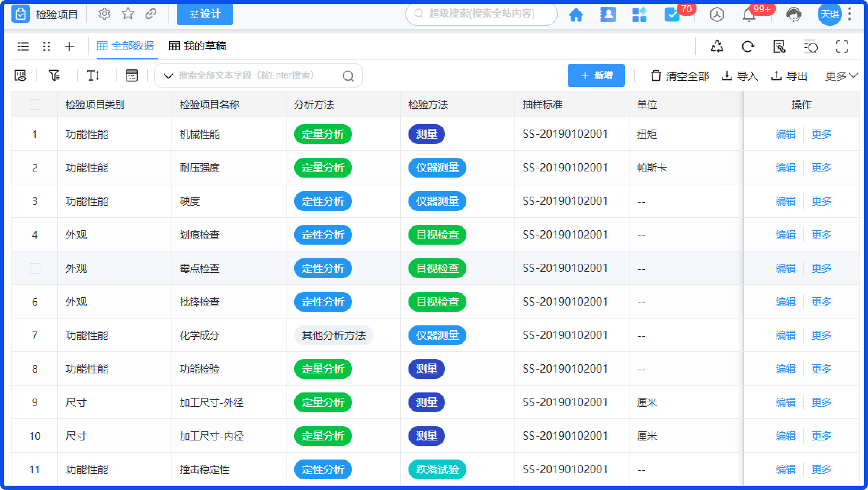Open the barcode scan icon above the table
Viewport: 868px width, 490px height.
(20, 75)
